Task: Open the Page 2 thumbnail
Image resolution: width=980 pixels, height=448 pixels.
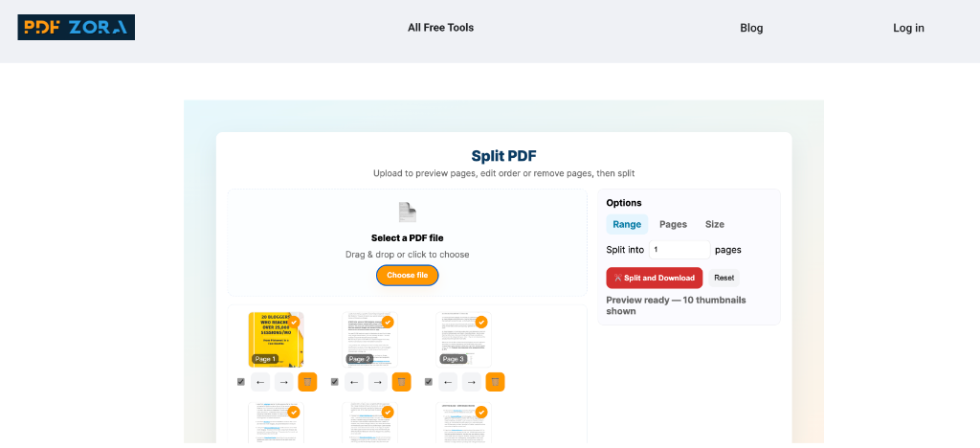Action: 370,339
